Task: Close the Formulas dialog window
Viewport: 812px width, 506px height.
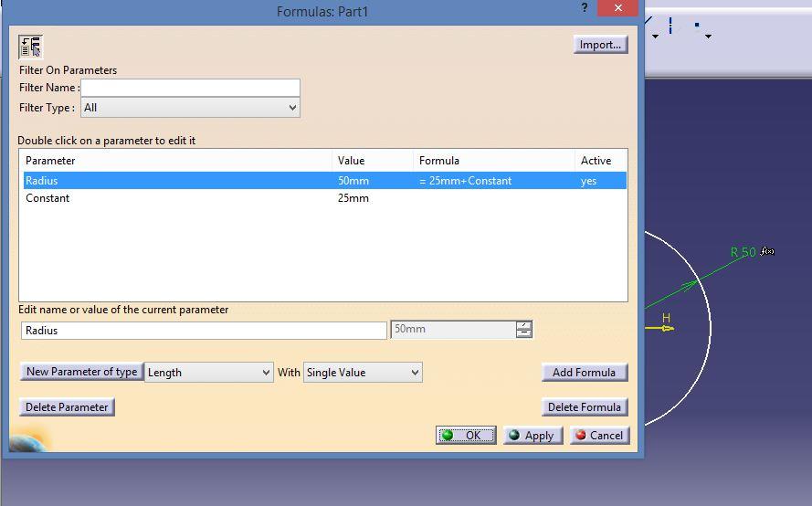Action: click(617, 8)
